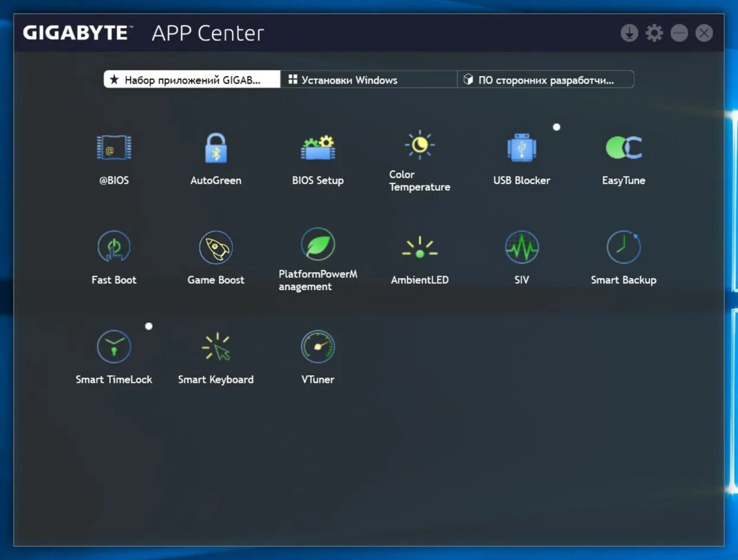Close the APP Center window
The image size is (738, 560).
(704, 33)
